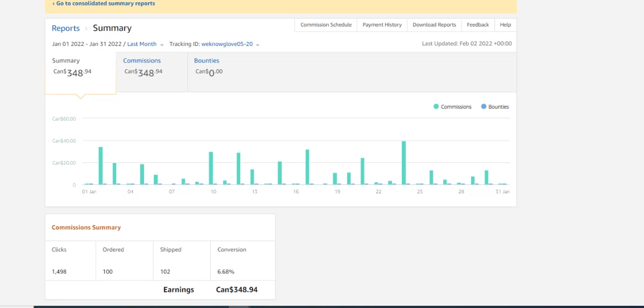Open the Feedback tab
Viewport: 644px width, 308px height.
tap(477, 25)
